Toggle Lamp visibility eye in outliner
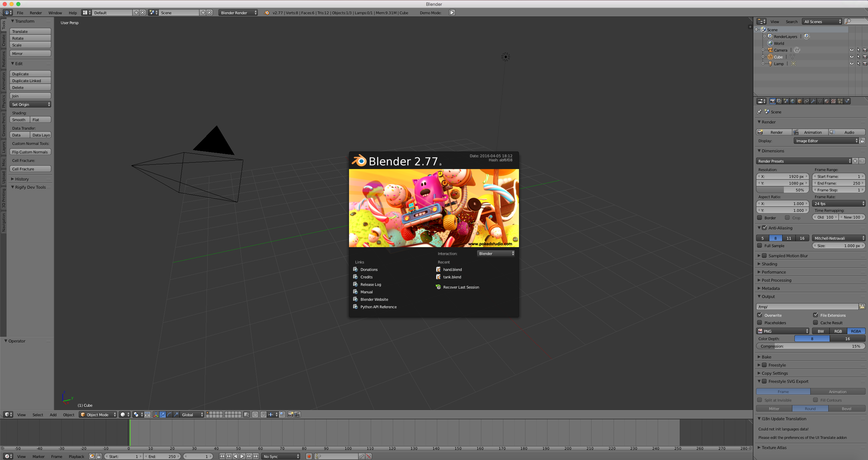Image resolution: width=868 pixels, height=460 pixels. [851, 63]
